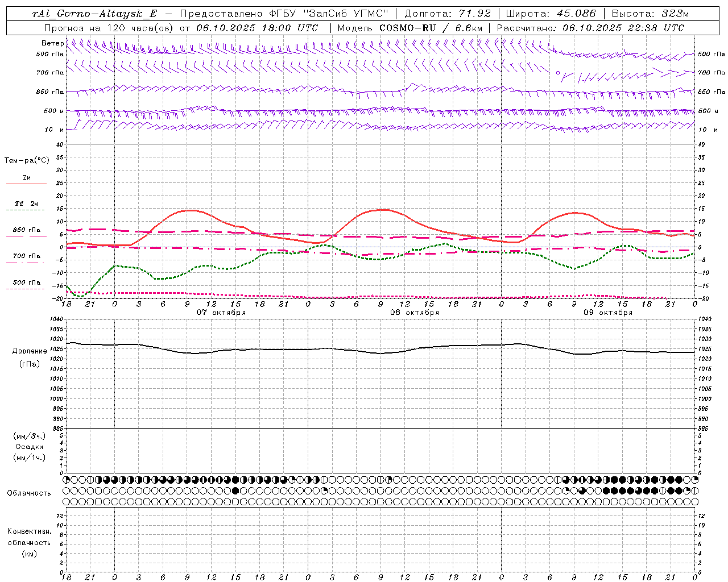Click the (мм/1ч.) precipitation unit label
The height and width of the screenshot is (582, 728).
(30, 458)
